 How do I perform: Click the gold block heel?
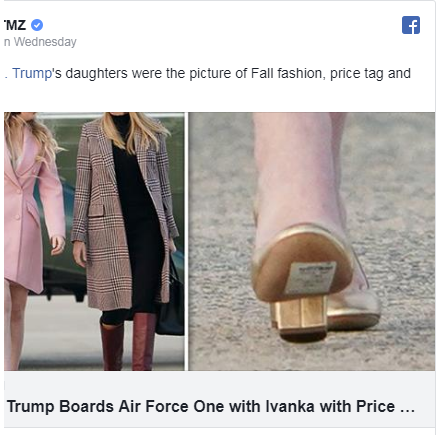(299, 318)
